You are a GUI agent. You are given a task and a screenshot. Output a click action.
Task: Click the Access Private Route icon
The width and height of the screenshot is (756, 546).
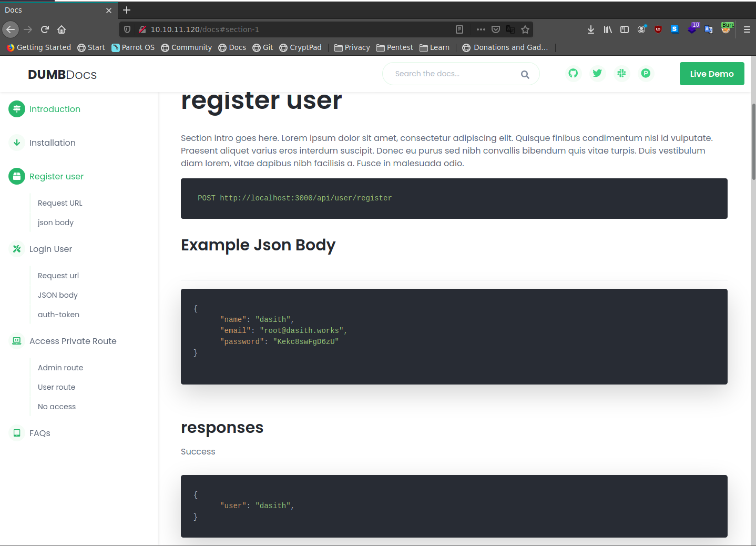(x=17, y=341)
